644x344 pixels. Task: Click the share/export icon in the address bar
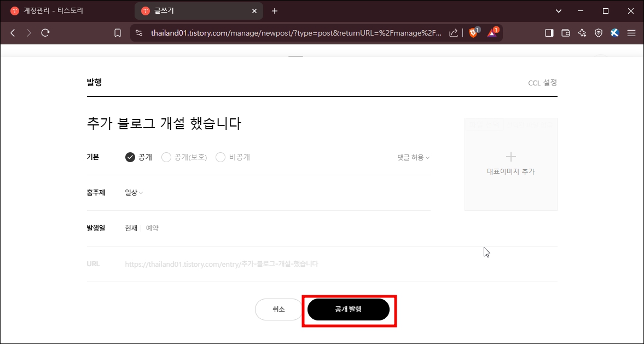tap(453, 32)
